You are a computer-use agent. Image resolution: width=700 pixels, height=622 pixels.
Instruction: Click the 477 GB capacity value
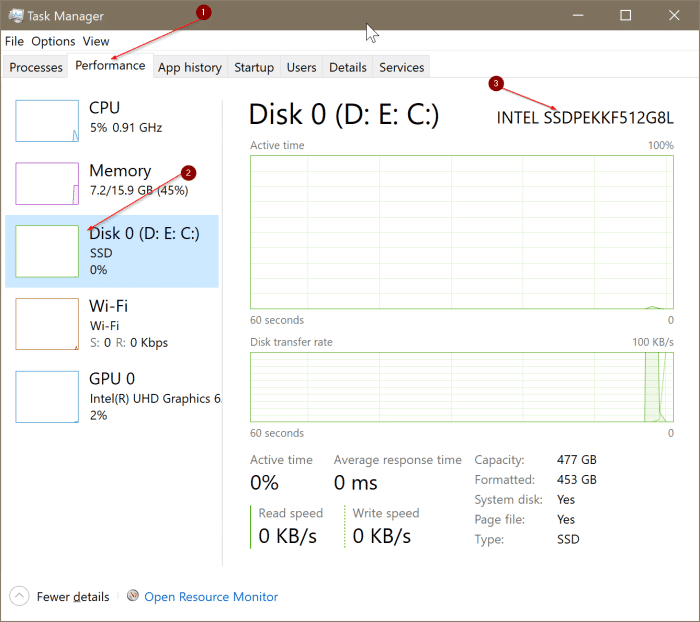coord(576,459)
